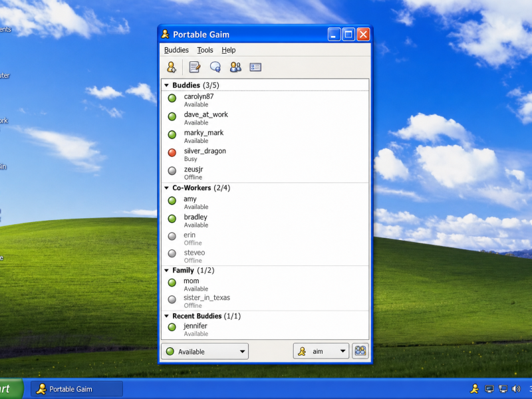Click the buddy list icon beside aim dropdown
The image size is (532, 399).
point(360,351)
